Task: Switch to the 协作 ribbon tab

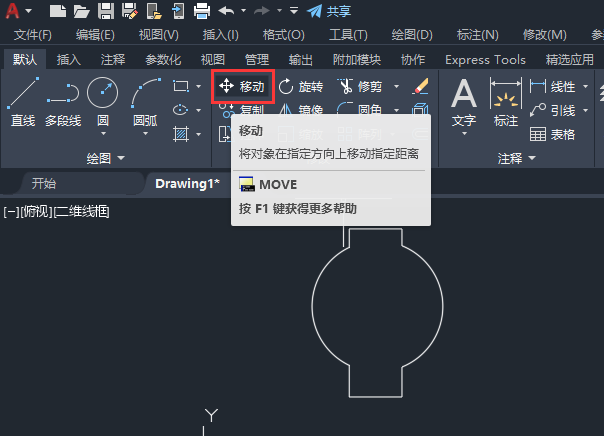Action: (x=413, y=60)
